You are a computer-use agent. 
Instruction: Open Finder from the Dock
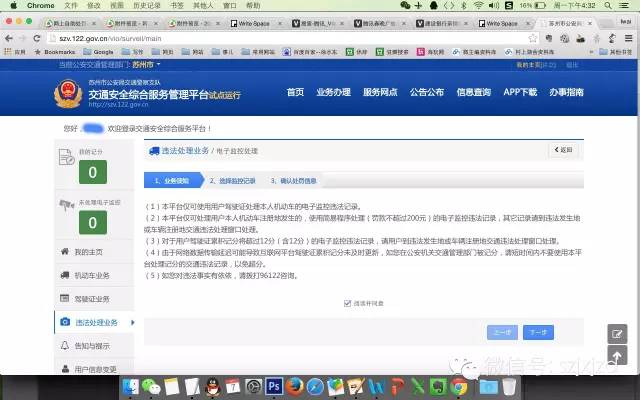[x=131, y=386]
